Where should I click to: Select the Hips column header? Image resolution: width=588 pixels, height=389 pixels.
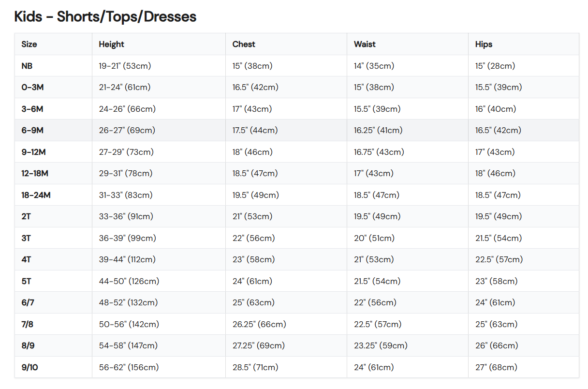click(484, 44)
